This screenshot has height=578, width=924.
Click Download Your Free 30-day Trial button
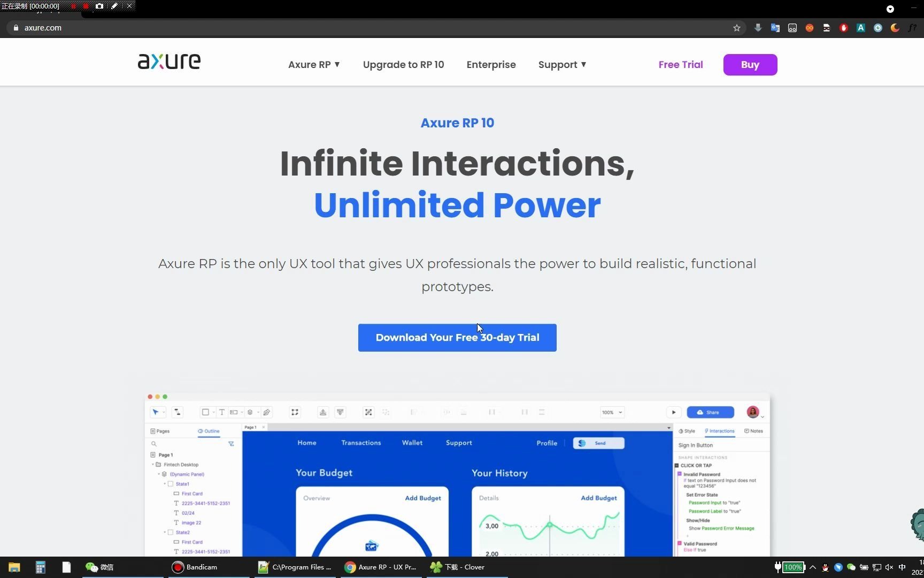coord(457,338)
